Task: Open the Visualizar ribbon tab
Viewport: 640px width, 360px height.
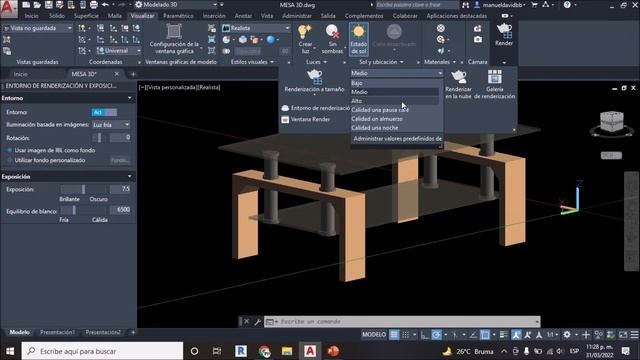Action: point(142,16)
